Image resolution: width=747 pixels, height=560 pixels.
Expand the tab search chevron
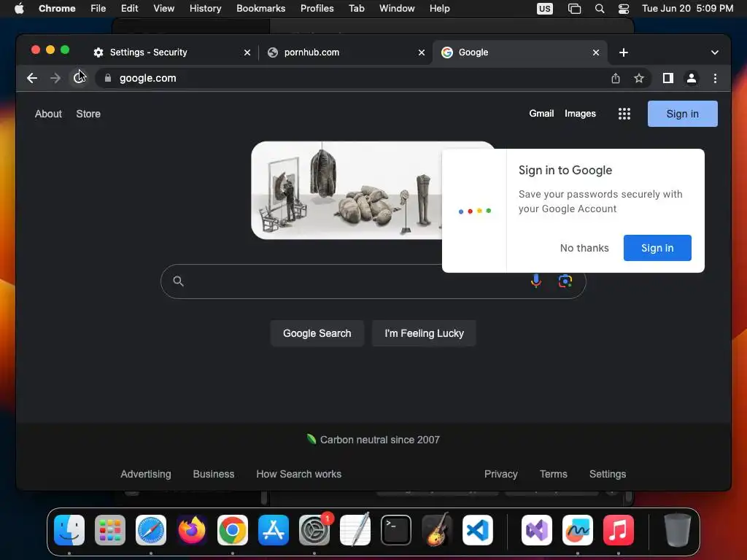coord(715,52)
